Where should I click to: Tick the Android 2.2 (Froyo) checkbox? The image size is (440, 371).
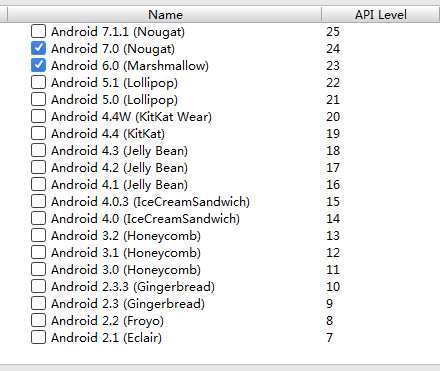pyautogui.click(x=38, y=320)
